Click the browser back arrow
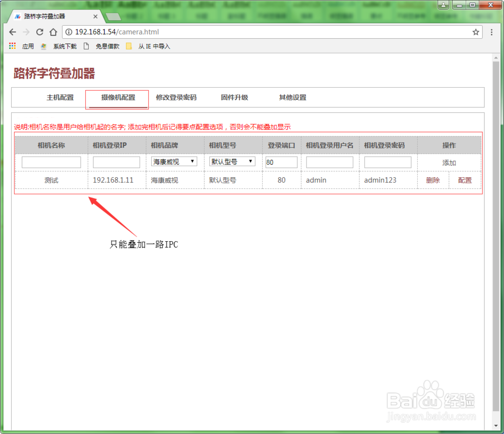 [x=13, y=32]
